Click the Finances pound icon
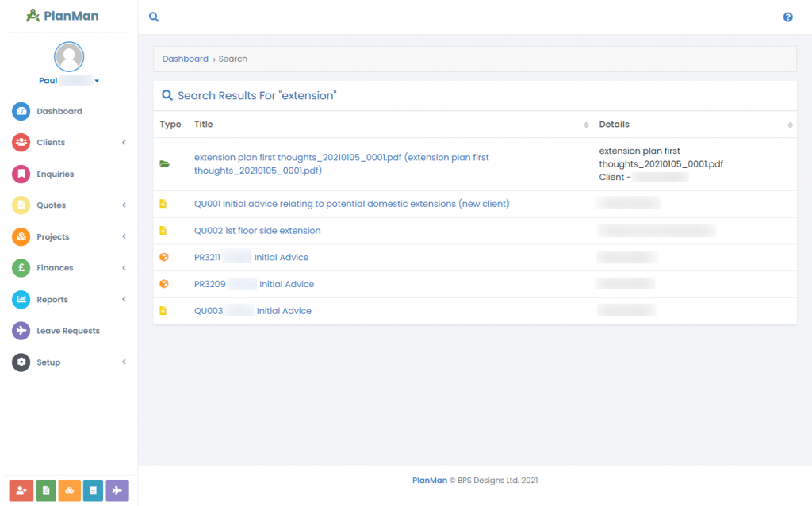Viewport: 812px width, 506px height. coord(21,268)
